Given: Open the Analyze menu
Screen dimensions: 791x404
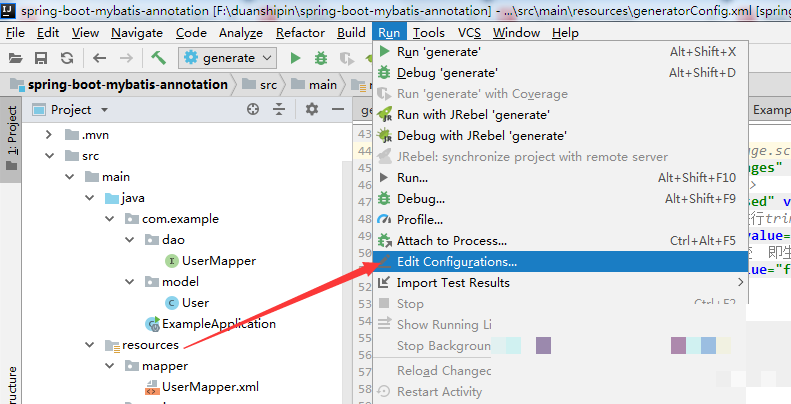Looking at the screenshot, I should [x=241, y=33].
